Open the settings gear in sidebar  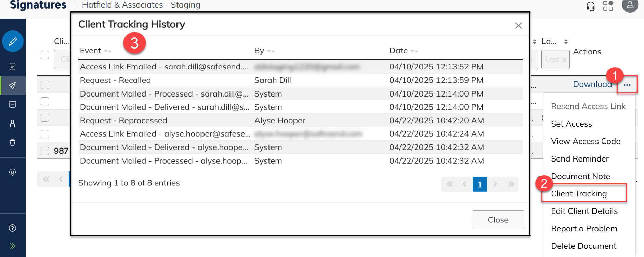pos(13,172)
